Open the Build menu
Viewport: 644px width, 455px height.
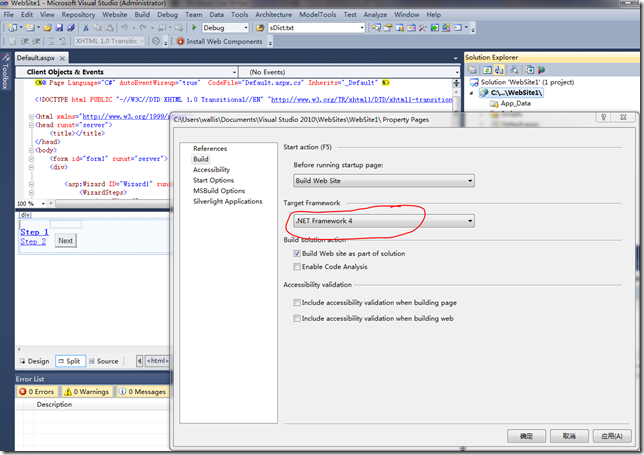(x=142, y=14)
